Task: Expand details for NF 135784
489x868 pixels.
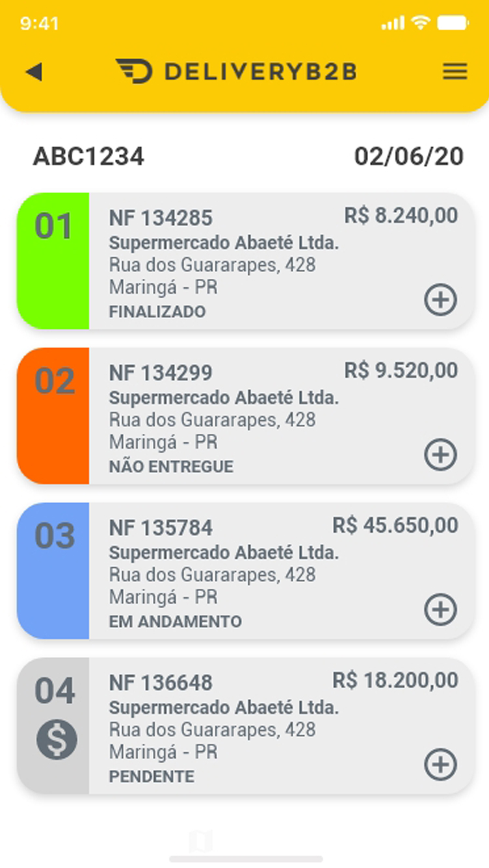Action: (441, 609)
